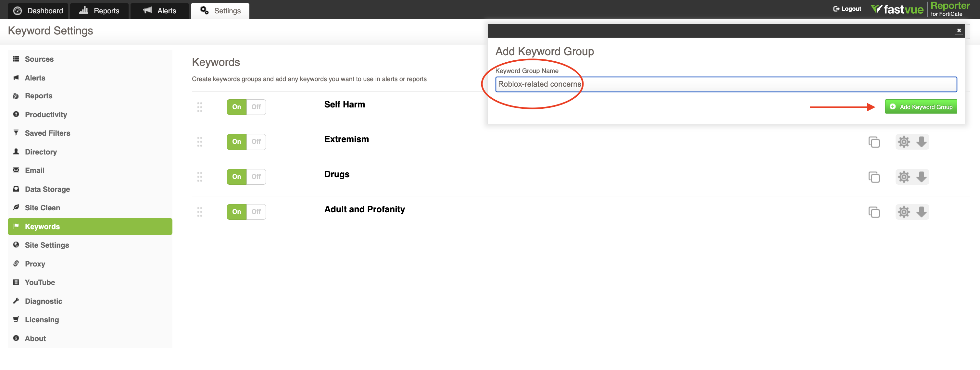The image size is (980, 370).
Task: Expand the Extremism group with down arrow
Action: pos(921,142)
